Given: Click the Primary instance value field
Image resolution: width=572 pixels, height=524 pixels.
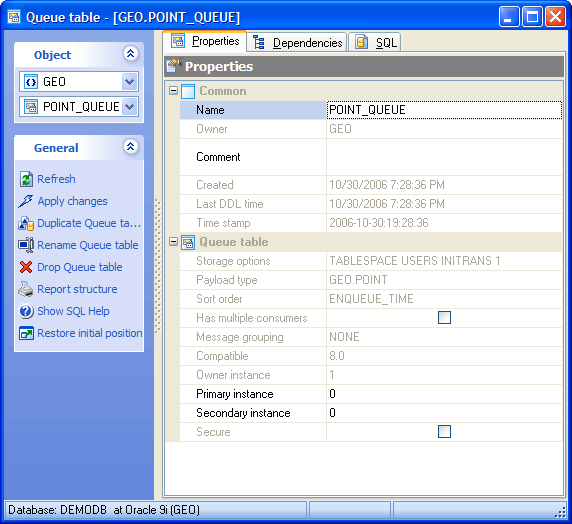Looking at the screenshot, I should click(444, 394).
